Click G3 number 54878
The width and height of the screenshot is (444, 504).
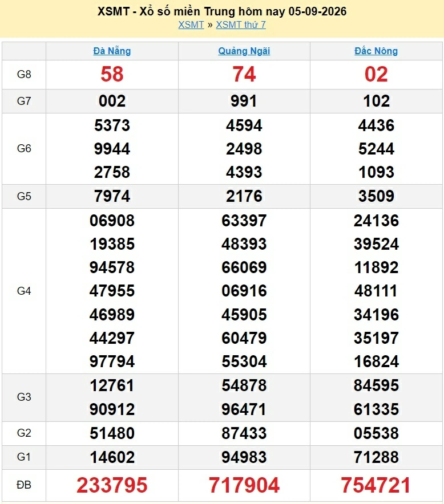click(244, 385)
